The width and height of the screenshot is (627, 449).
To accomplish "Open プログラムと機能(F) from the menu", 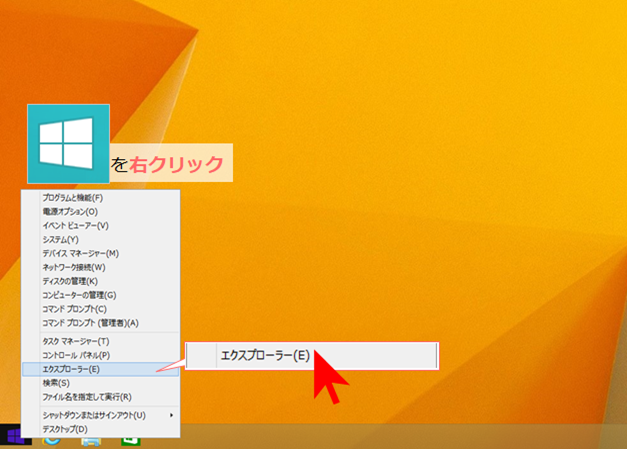I will pyautogui.click(x=100, y=198).
